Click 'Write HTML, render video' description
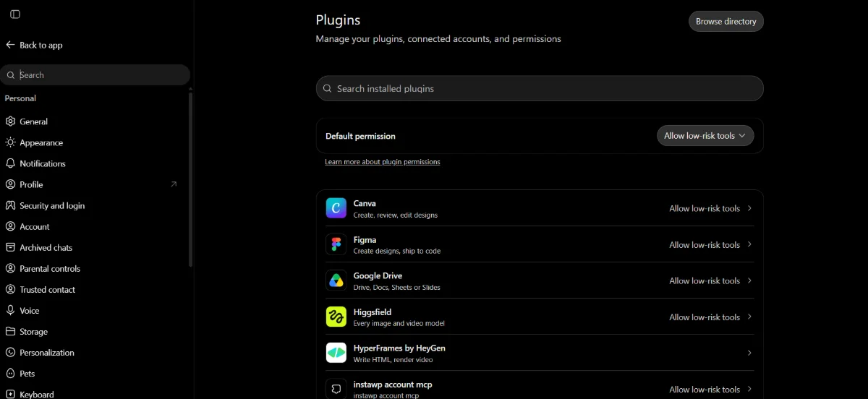 pyautogui.click(x=393, y=359)
